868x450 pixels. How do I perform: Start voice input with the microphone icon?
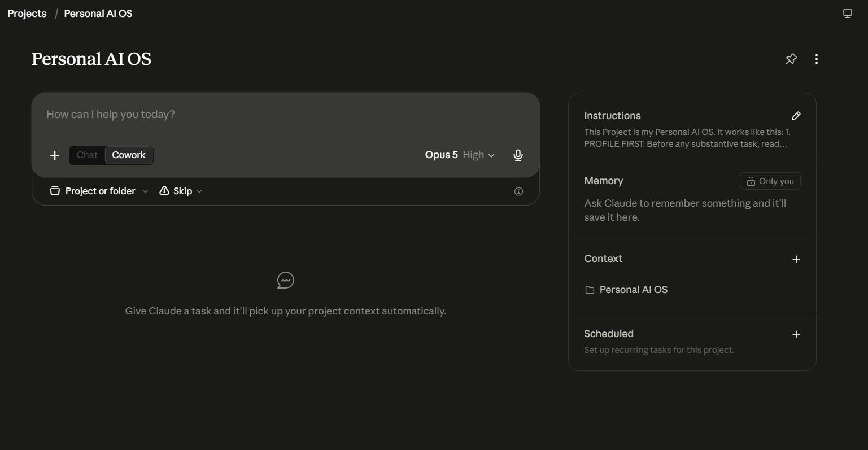pyautogui.click(x=518, y=155)
